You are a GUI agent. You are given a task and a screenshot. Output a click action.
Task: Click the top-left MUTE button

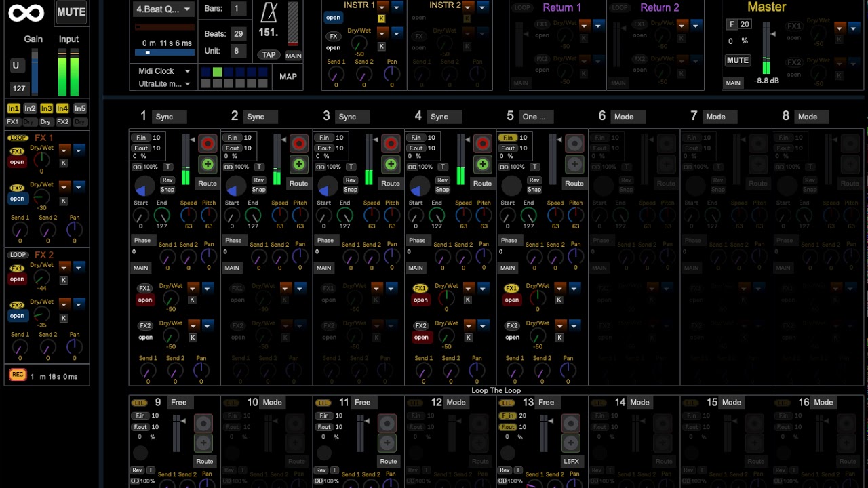71,12
